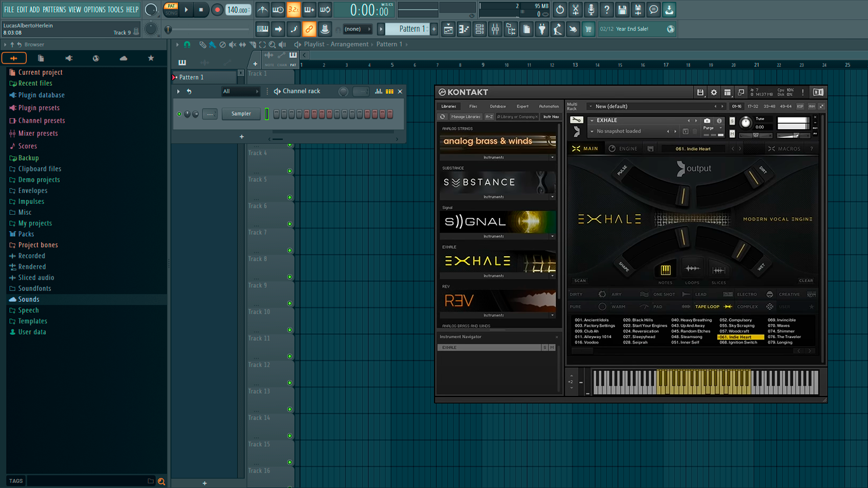Click the channel rack graph editor bars icon
Image resolution: width=868 pixels, height=488 pixels.
click(x=379, y=91)
